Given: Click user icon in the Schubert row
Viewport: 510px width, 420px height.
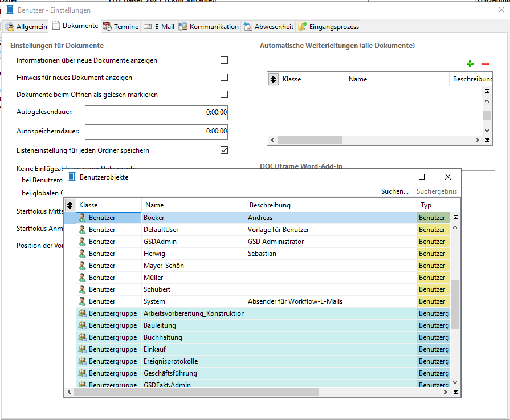Looking at the screenshot, I should (x=83, y=289).
